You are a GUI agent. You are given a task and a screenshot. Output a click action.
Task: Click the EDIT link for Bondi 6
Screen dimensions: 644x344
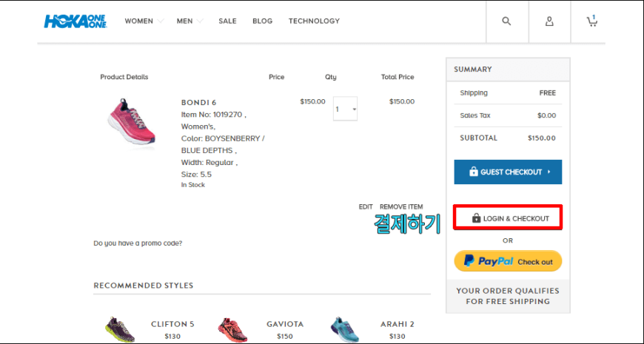click(x=366, y=207)
